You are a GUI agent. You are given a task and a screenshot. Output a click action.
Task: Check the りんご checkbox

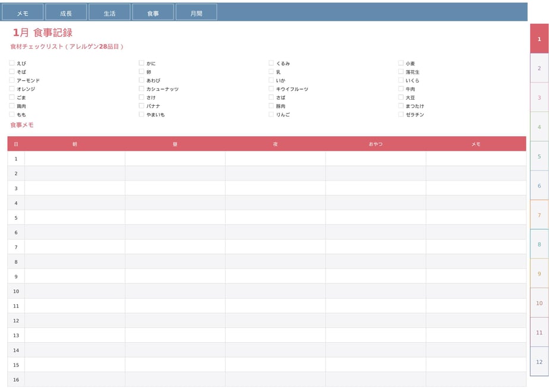point(271,115)
